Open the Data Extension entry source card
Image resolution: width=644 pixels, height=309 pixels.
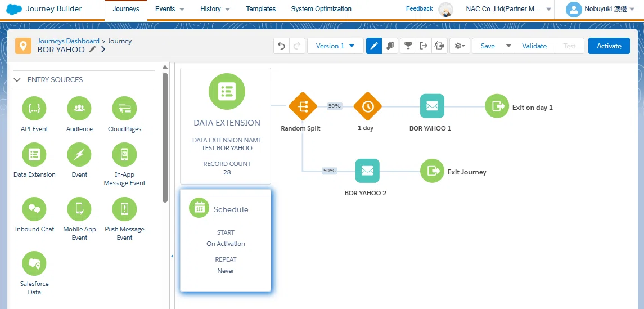226,126
